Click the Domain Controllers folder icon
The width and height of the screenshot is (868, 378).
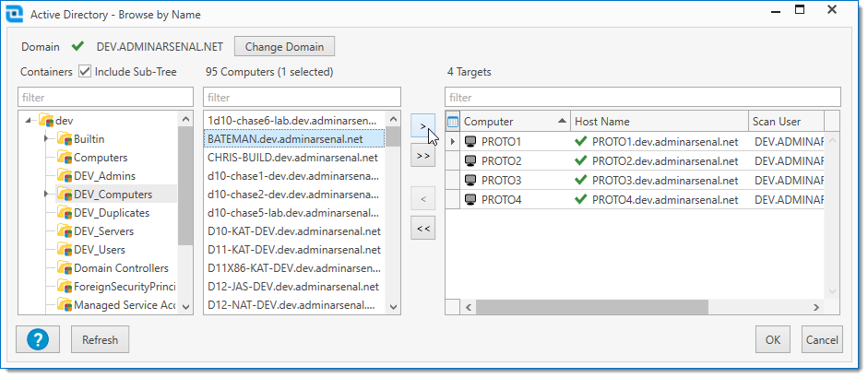(65, 268)
